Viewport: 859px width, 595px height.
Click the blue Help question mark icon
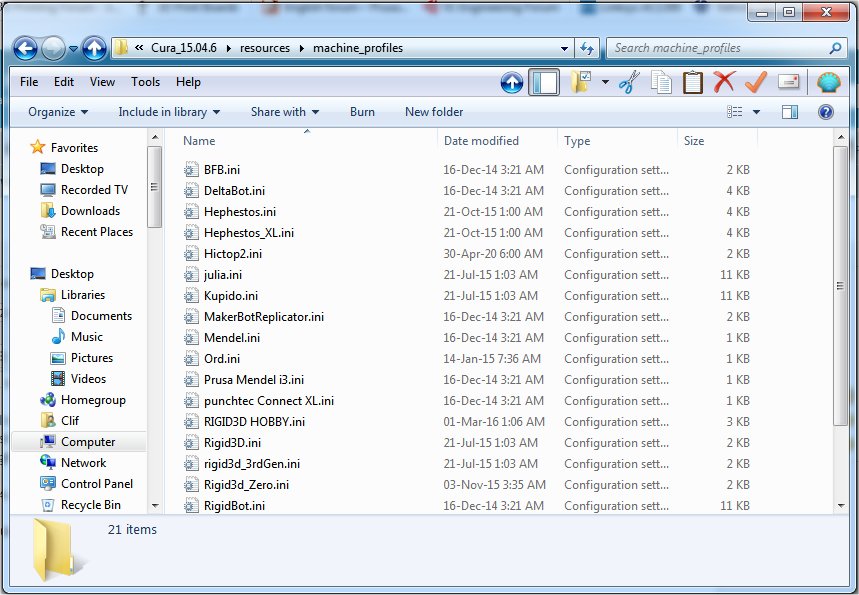(826, 112)
